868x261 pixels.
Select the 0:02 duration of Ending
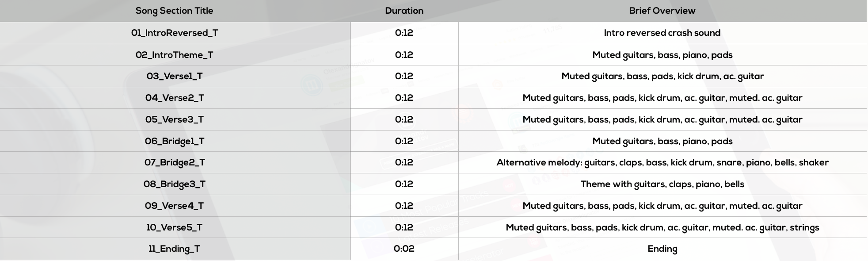pyautogui.click(x=404, y=249)
